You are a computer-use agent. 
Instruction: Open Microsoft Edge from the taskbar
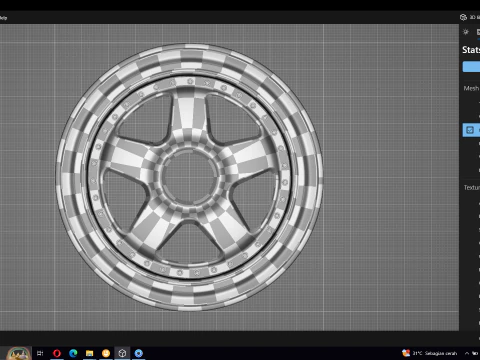[x=73, y=353]
